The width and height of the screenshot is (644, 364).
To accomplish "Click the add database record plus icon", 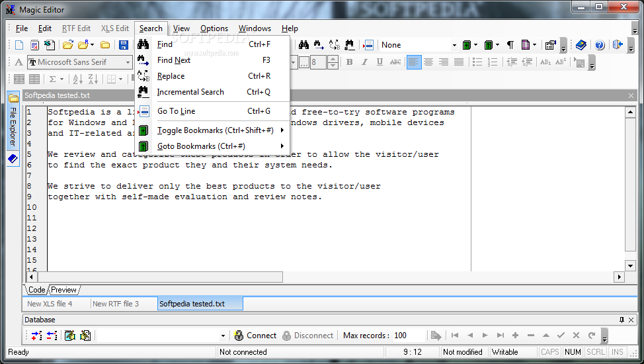I will pos(516,335).
